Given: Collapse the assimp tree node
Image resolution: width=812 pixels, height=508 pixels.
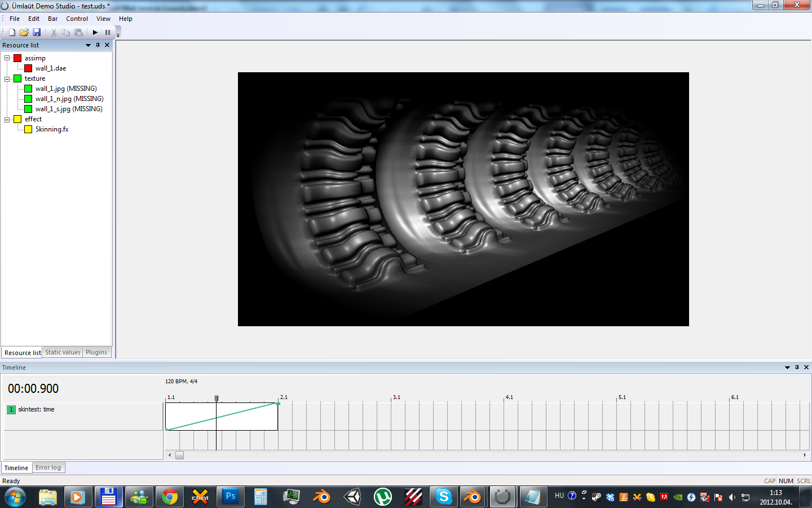Looking at the screenshot, I should click(7, 58).
